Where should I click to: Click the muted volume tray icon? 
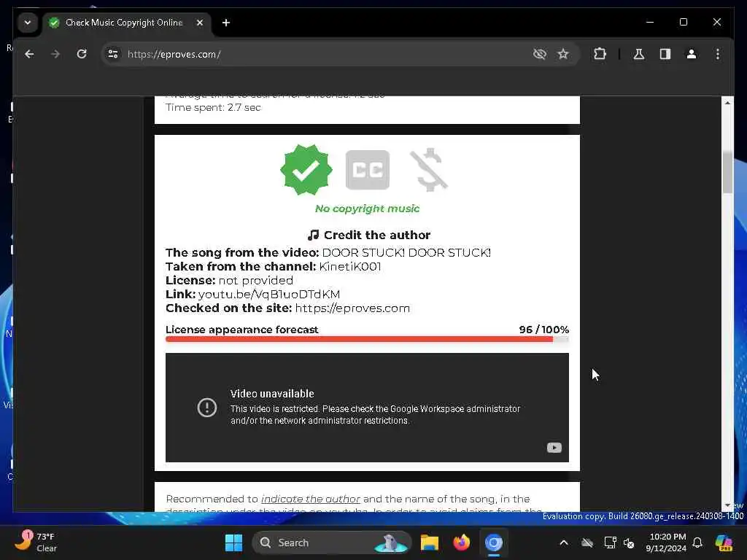point(629,542)
